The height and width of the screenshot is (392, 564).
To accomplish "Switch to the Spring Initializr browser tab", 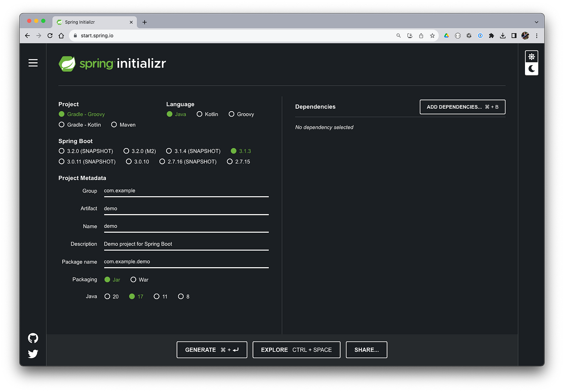I will pyautogui.click(x=91, y=22).
